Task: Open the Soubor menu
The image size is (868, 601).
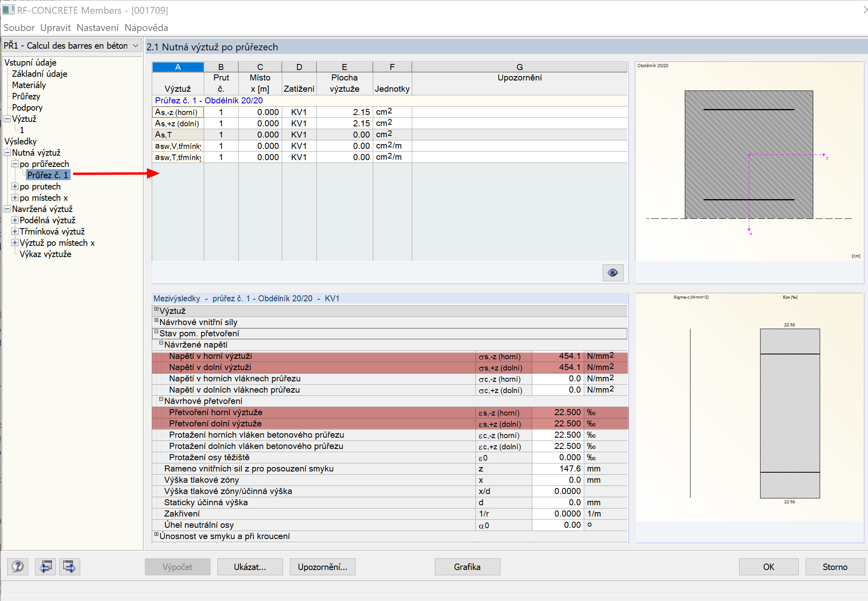Action: pos(19,28)
